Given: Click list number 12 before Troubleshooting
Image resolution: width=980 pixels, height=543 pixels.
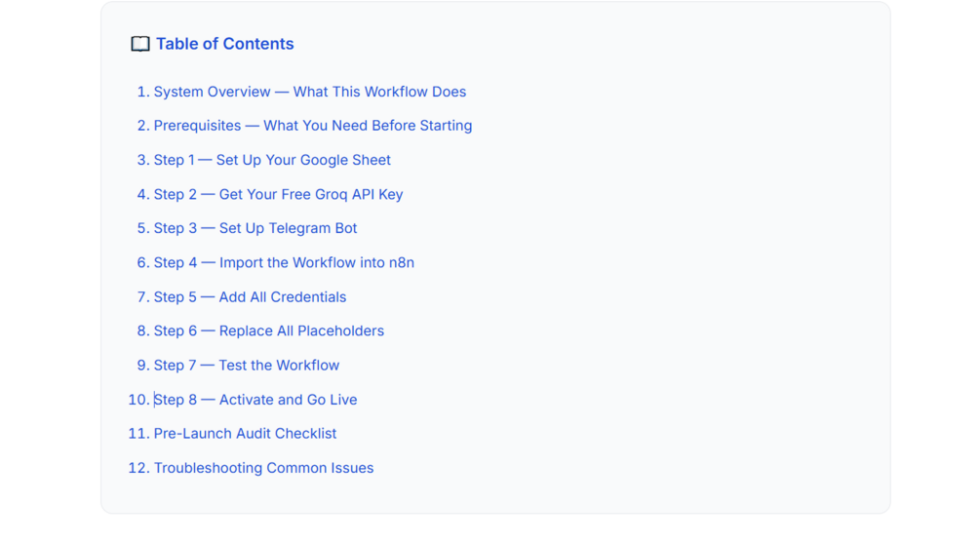Looking at the screenshot, I should (138, 468).
